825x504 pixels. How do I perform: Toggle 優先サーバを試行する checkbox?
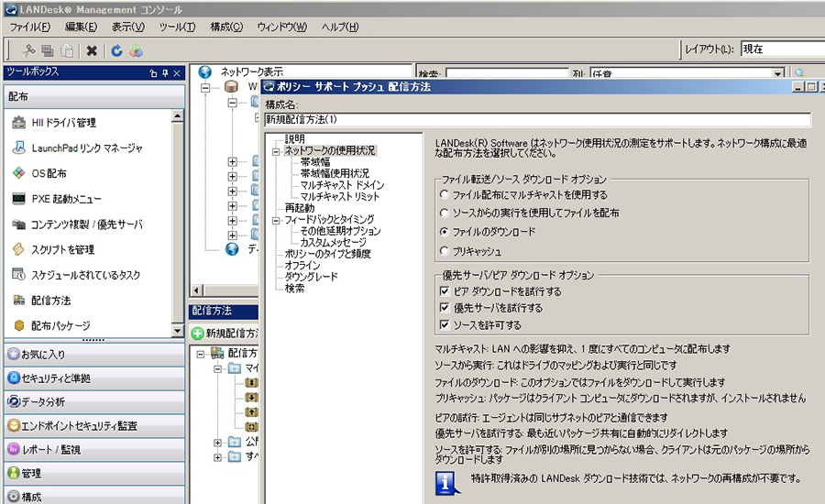[x=445, y=308]
